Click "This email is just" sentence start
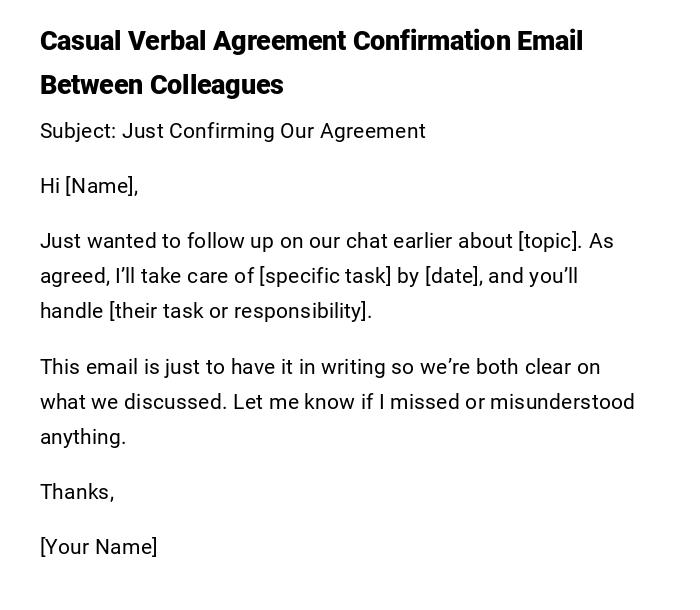 [x=110, y=367]
